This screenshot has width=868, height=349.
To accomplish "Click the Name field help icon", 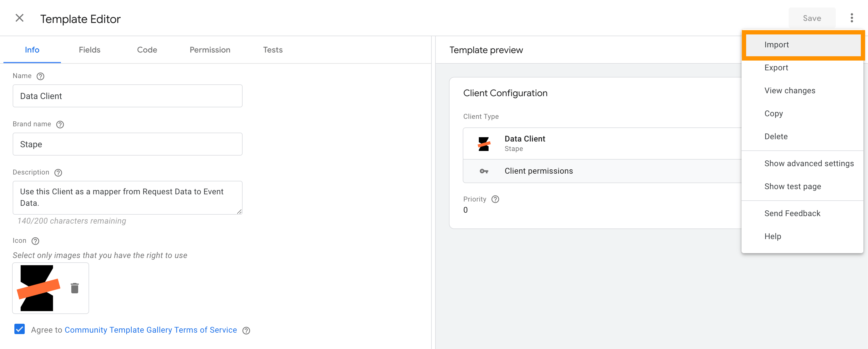I will click(41, 76).
